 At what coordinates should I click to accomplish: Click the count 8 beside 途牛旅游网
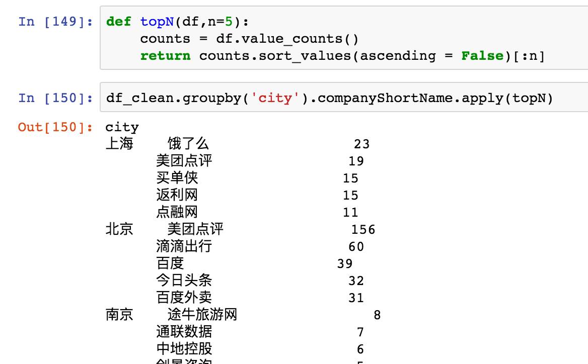click(x=377, y=315)
